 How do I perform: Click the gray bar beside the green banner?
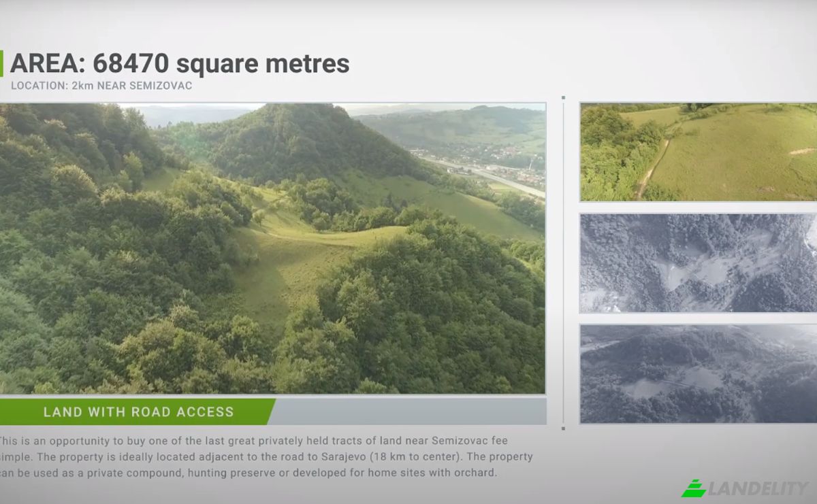(409, 411)
